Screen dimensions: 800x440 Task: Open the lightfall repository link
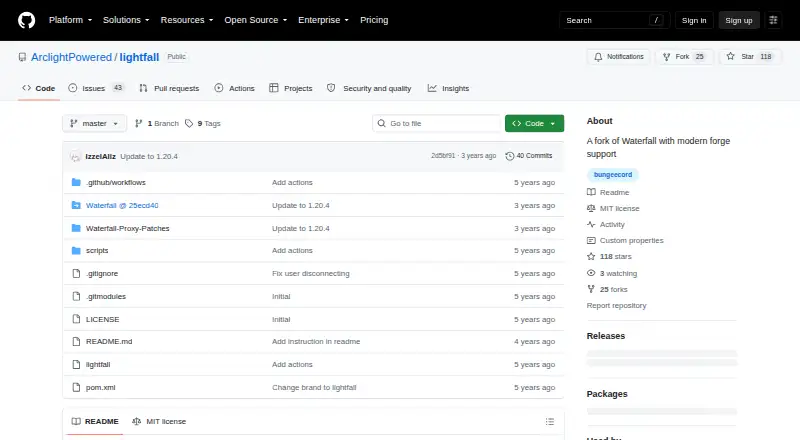point(139,57)
